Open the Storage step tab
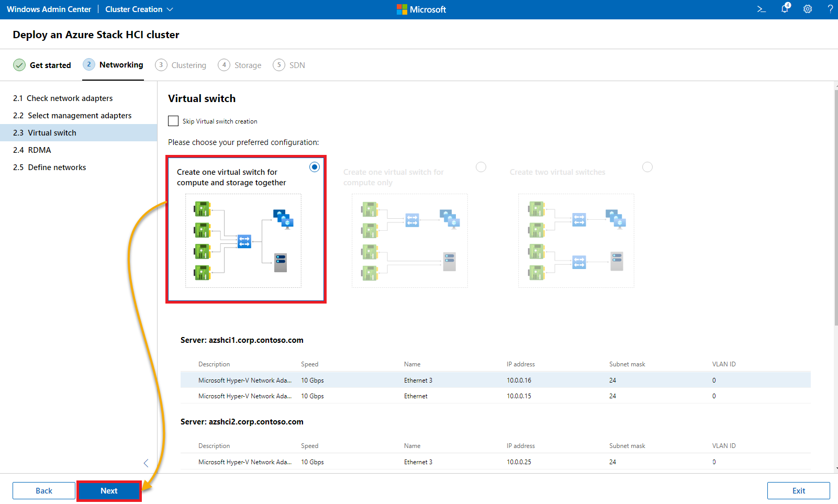This screenshot has height=504, width=838. point(240,65)
